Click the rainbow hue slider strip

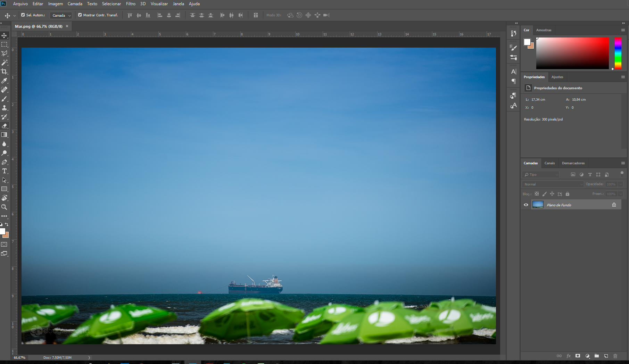coord(618,53)
